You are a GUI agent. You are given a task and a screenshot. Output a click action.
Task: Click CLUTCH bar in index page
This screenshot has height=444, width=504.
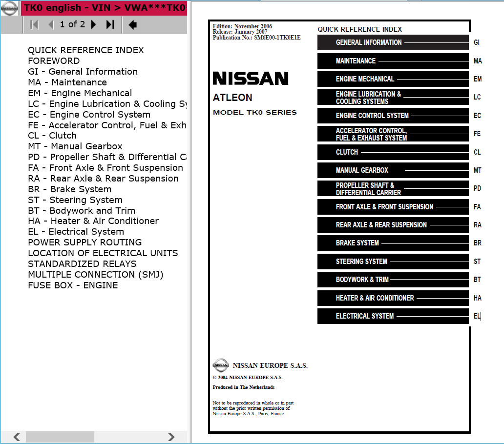[x=393, y=152]
